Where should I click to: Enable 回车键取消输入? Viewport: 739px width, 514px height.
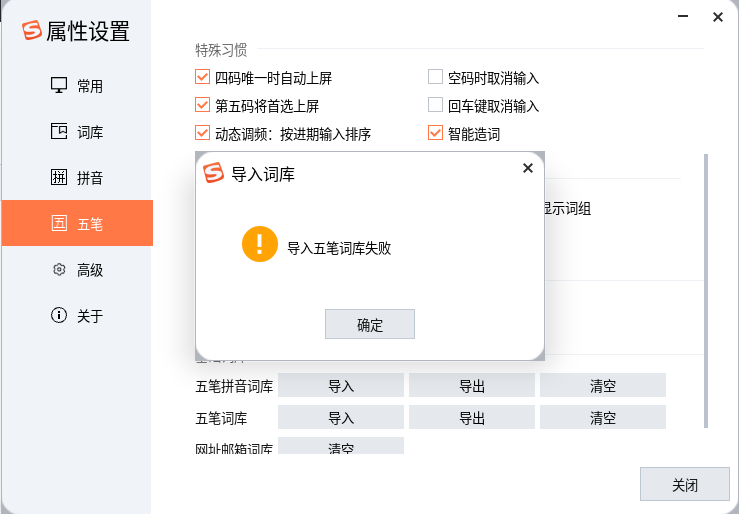pyautogui.click(x=435, y=105)
